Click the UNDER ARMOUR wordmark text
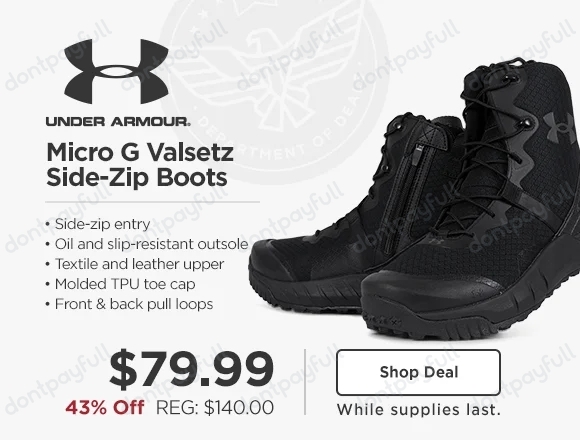580x440 pixels. pos(118,121)
